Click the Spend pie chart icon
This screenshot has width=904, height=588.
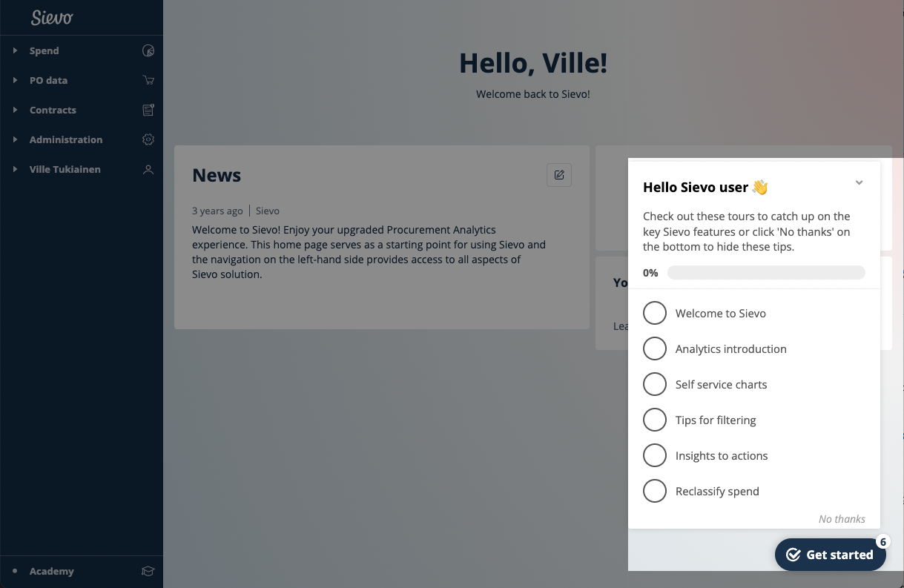[148, 51]
